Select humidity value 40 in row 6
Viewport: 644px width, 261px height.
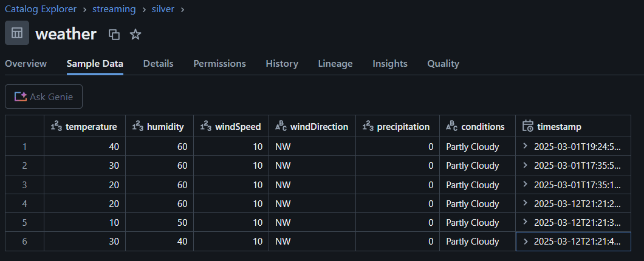point(159,242)
